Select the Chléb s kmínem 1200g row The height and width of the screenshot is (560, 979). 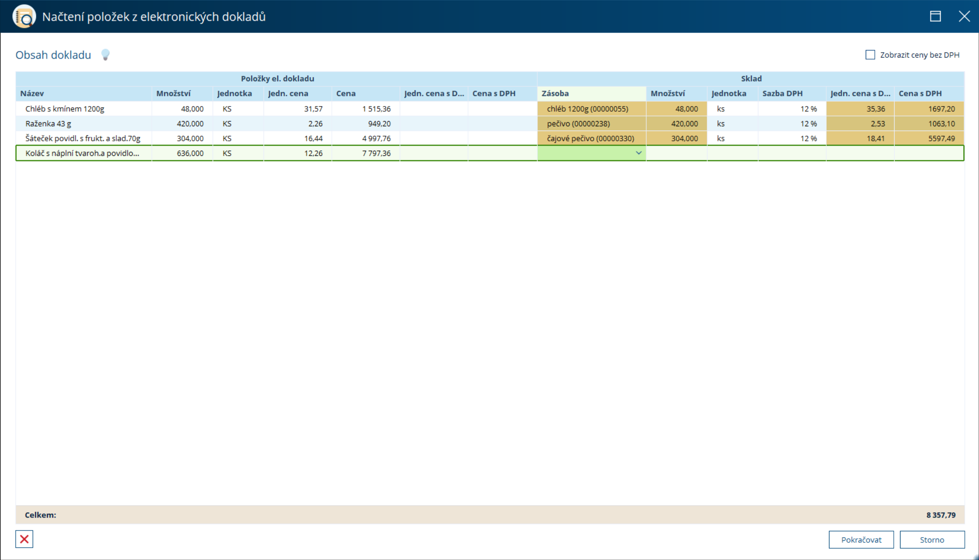(x=65, y=109)
